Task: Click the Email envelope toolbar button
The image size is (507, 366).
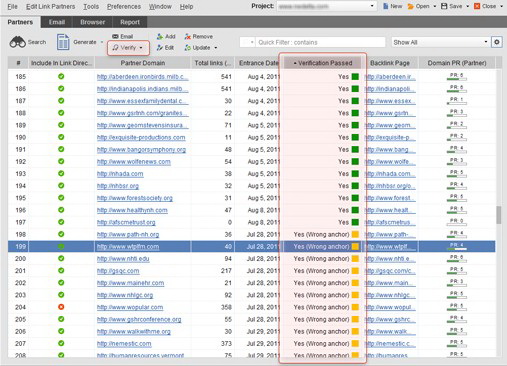Action: pos(122,36)
